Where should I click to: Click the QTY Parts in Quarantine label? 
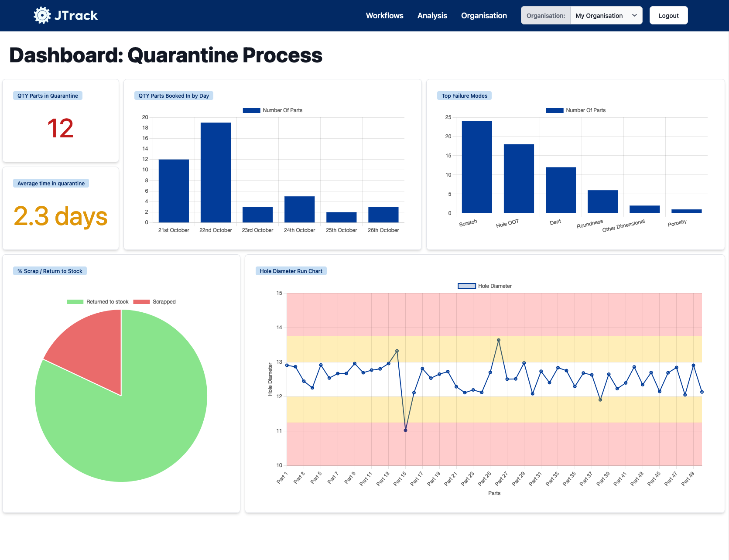tap(48, 96)
